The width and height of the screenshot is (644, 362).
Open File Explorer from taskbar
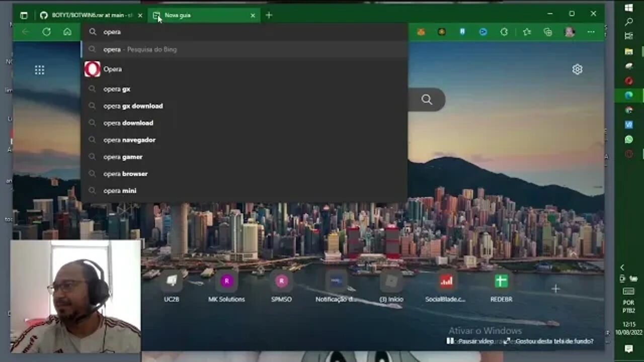pyautogui.click(x=629, y=51)
